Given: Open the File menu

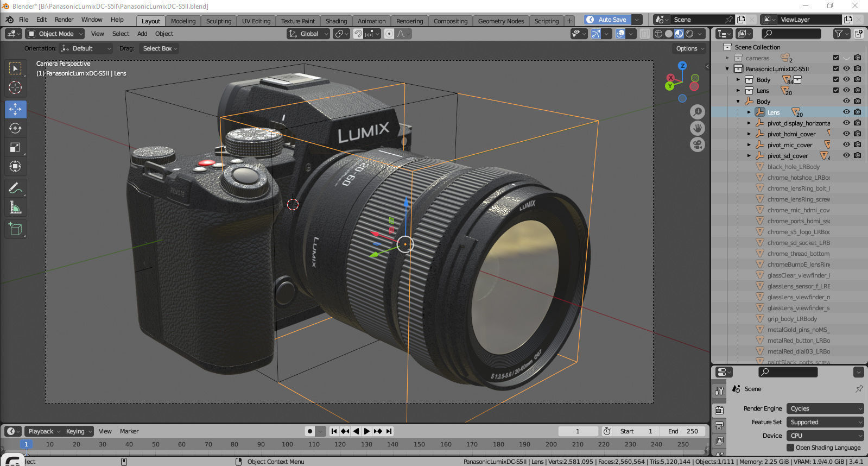Looking at the screenshot, I should [24, 20].
